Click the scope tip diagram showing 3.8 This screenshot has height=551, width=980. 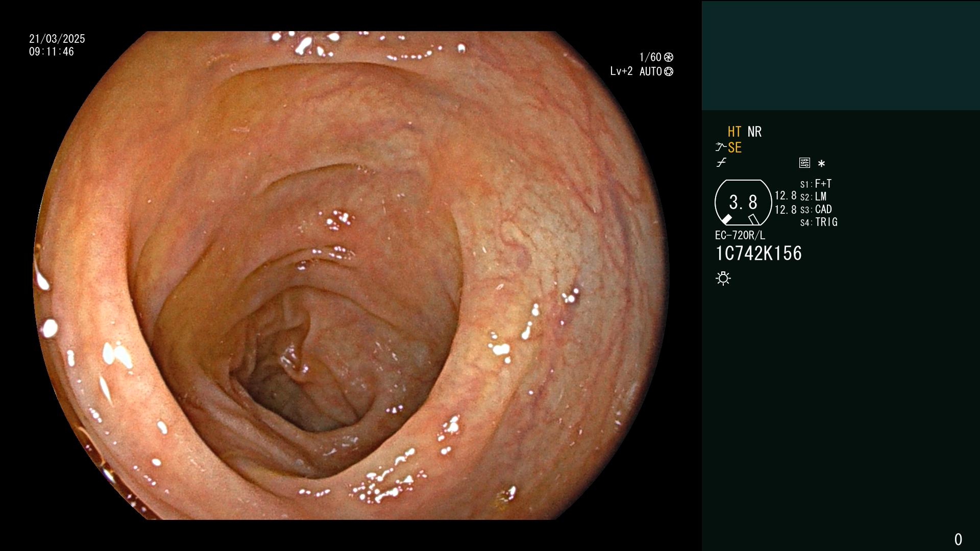pyautogui.click(x=743, y=203)
